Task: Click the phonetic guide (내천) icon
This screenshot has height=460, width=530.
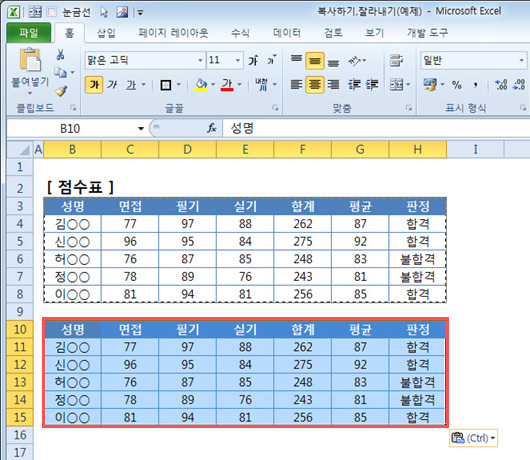Action: point(261,84)
